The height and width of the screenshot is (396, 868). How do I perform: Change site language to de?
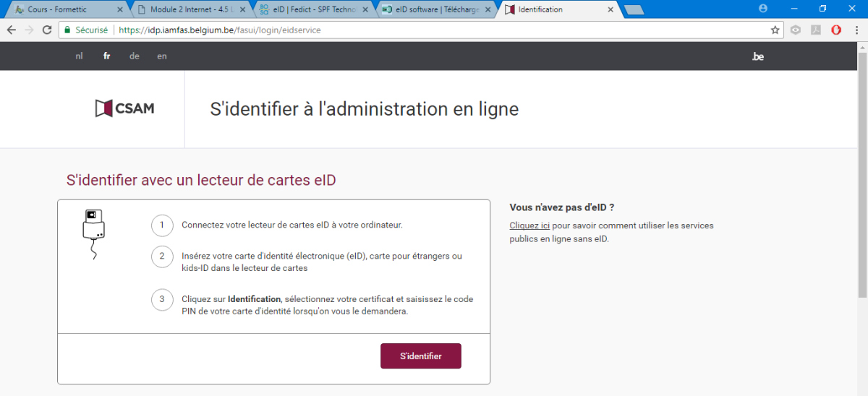tap(135, 56)
